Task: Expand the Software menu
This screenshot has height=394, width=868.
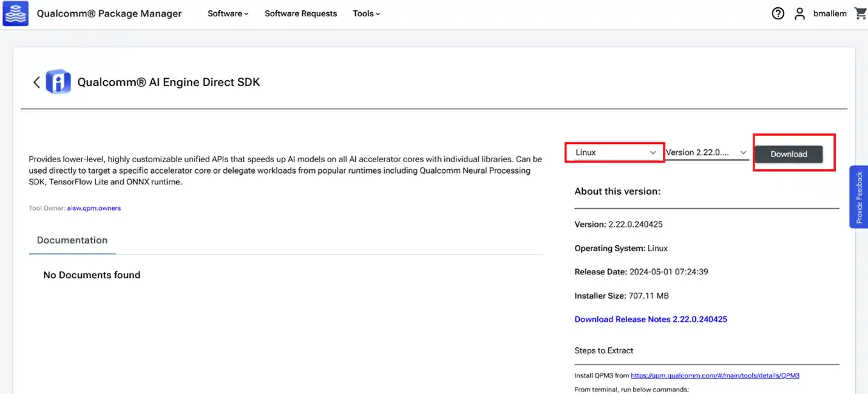Action: (x=228, y=13)
